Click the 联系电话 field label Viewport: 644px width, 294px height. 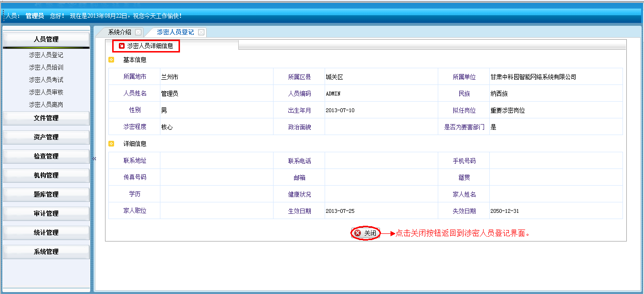pyautogui.click(x=300, y=161)
